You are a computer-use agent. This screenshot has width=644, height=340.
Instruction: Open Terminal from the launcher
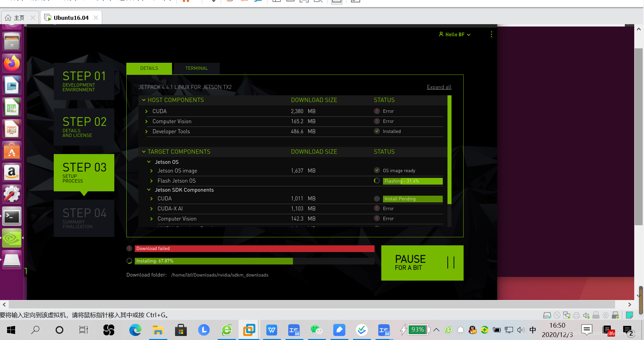[12, 216]
